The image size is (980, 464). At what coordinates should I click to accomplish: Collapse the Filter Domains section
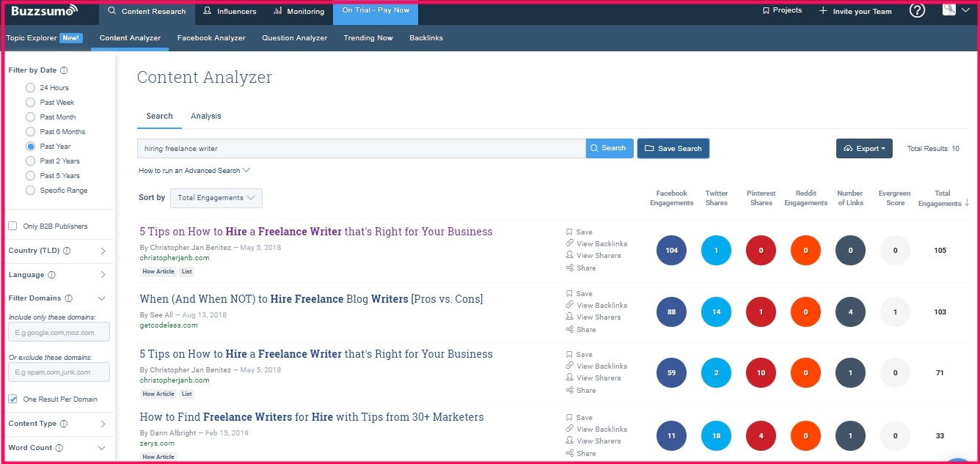pos(101,298)
